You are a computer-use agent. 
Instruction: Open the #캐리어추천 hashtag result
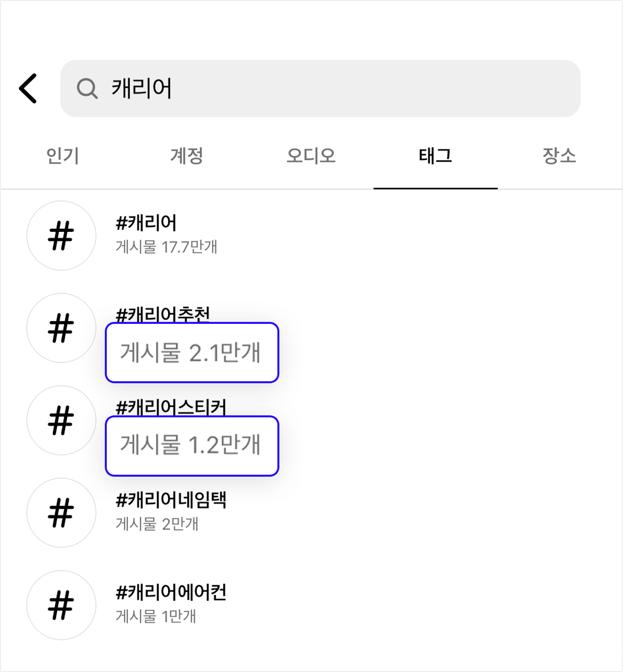163,314
